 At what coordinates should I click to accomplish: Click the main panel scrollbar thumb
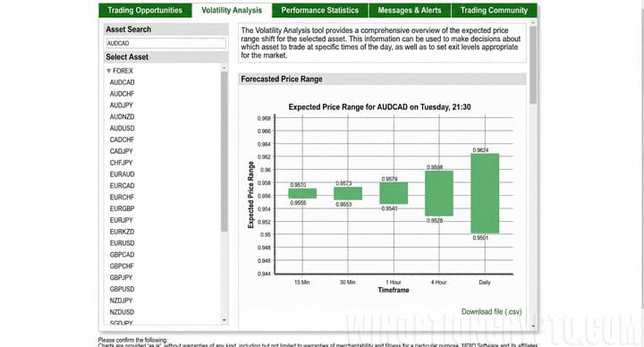533,65
